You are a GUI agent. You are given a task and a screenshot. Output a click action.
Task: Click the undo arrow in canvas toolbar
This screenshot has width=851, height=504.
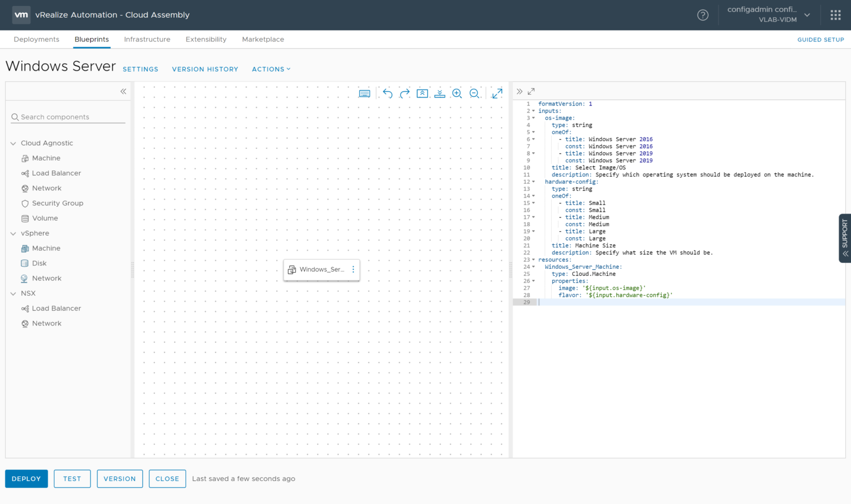(x=387, y=93)
